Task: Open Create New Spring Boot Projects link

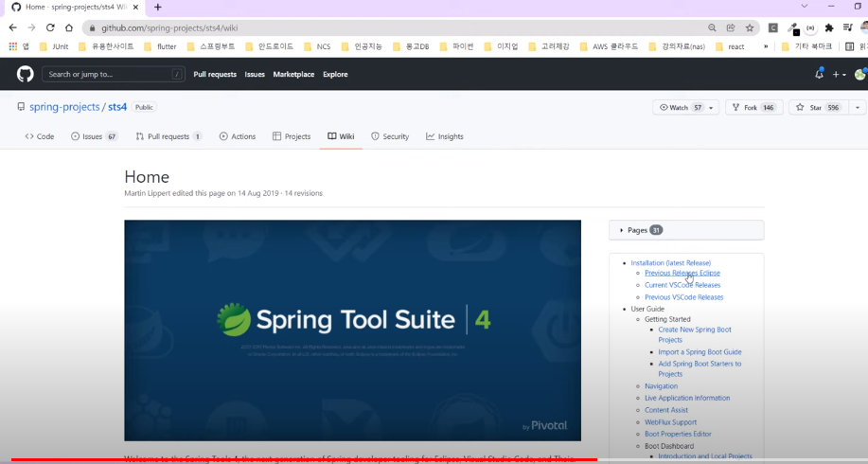Action: (695, 334)
